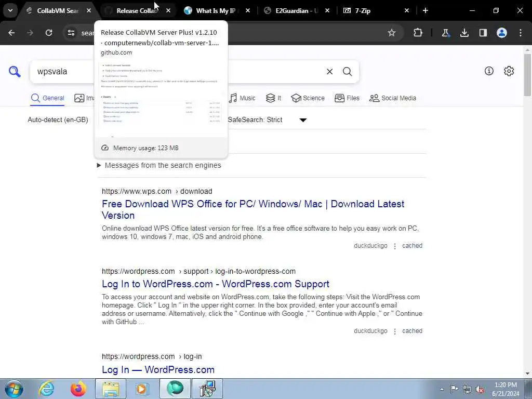
Task: Open the Auto-detect (en-GB) language dropdown
Action: (x=58, y=120)
